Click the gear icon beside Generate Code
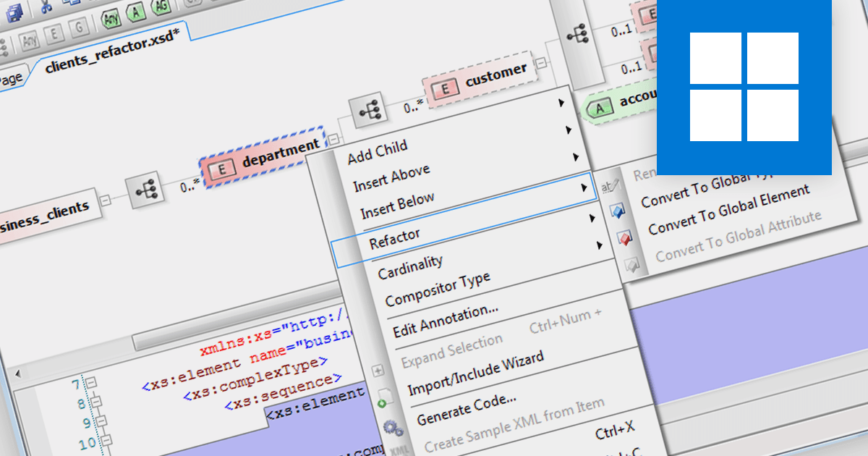Screen dimensions: 868x456 (393, 428)
